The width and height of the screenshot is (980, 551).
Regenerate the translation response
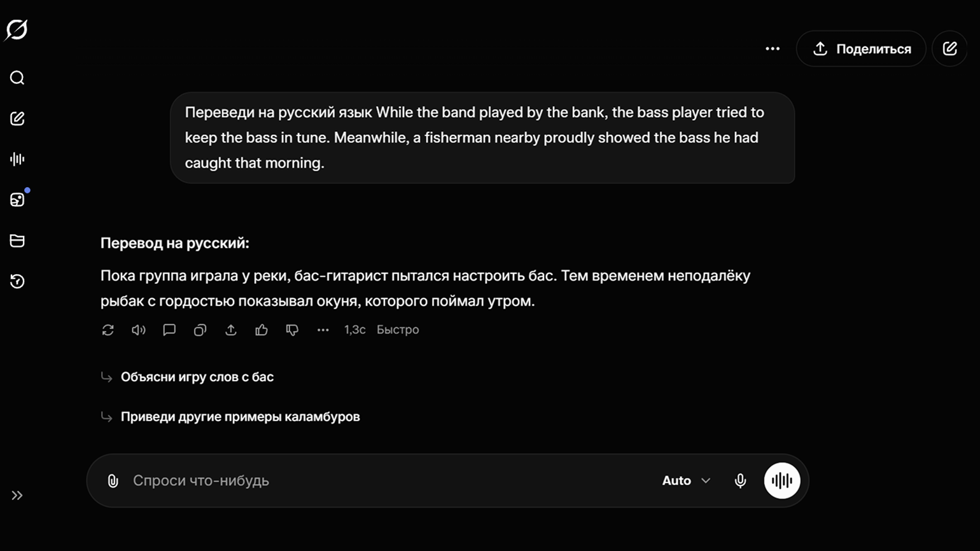[108, 330]
